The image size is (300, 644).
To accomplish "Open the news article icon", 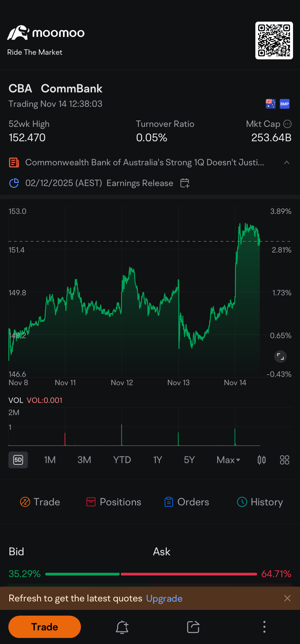I will 14,162.
